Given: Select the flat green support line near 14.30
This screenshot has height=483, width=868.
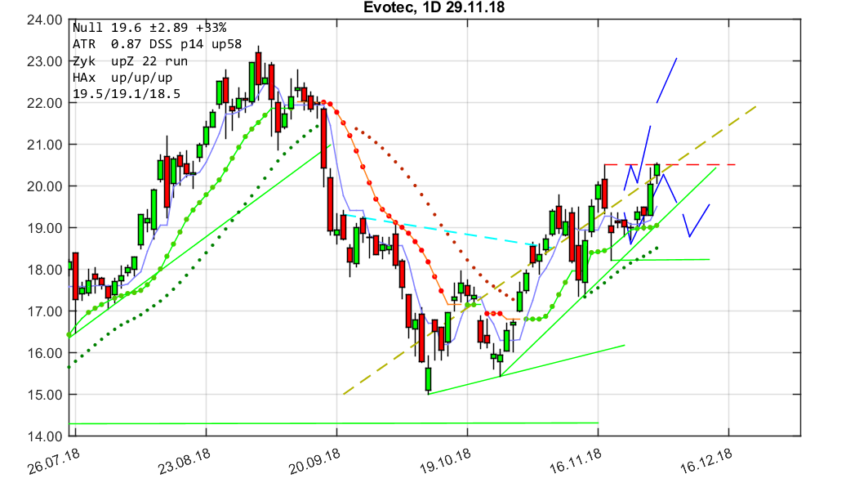Looking at the screenshot, I should point(327,423).
